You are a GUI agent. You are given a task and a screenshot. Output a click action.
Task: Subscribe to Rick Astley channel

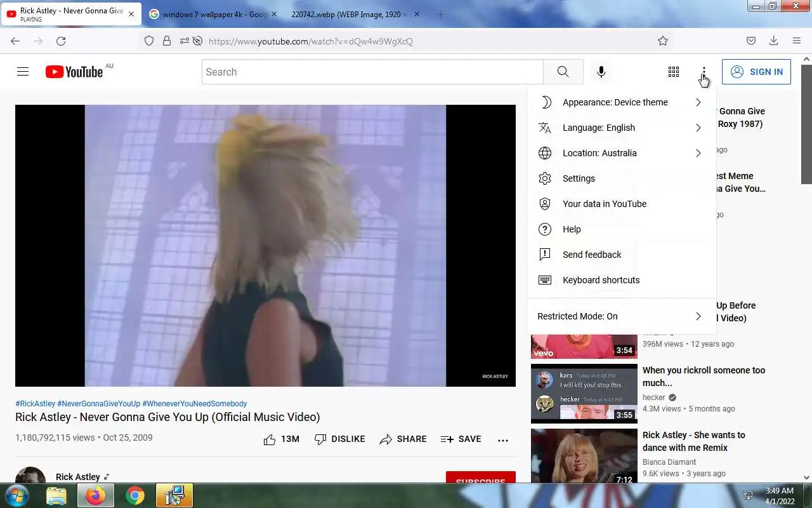click(480, 478)
